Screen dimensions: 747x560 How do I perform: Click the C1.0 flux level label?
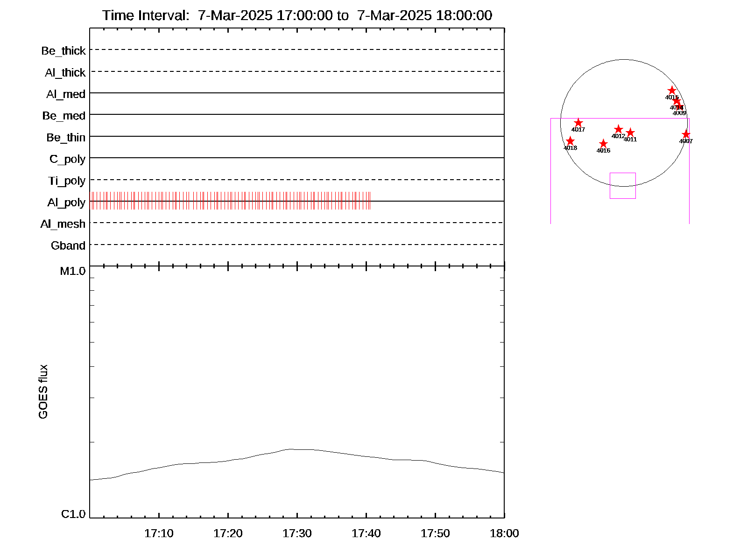pyautogui.click(x=73, y=514)
